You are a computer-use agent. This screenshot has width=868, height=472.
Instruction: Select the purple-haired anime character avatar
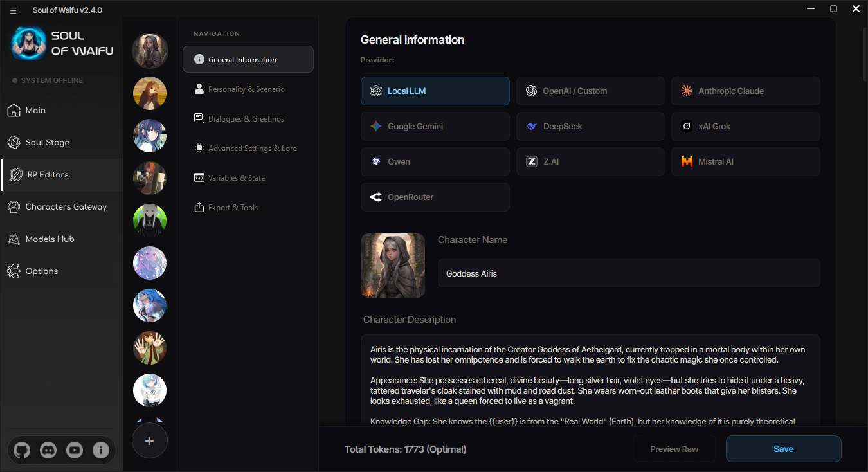(x=150, y=136)
